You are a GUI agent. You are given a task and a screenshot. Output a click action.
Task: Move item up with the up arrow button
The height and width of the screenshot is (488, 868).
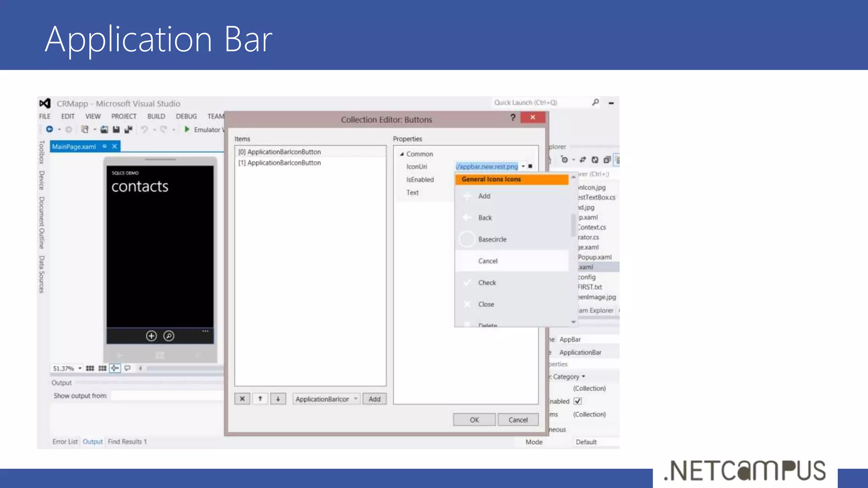point(260,399)
